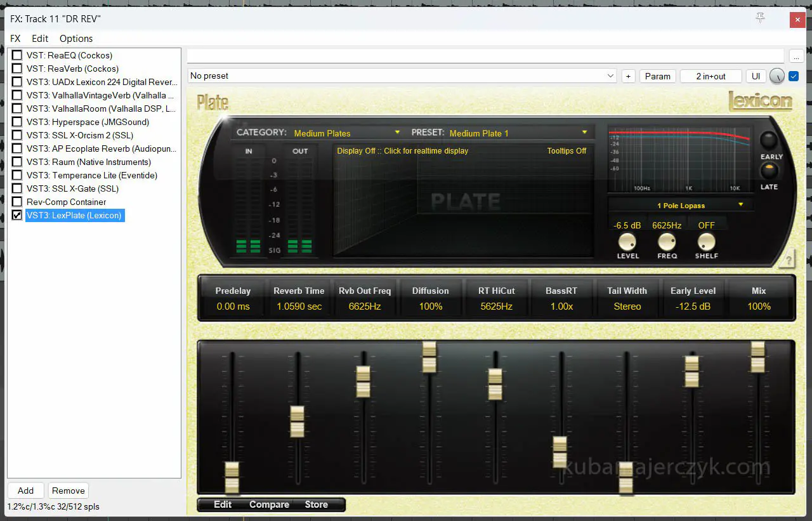Click the Reverb Time fader handle
812x521 pixels.
click(297, 421)
